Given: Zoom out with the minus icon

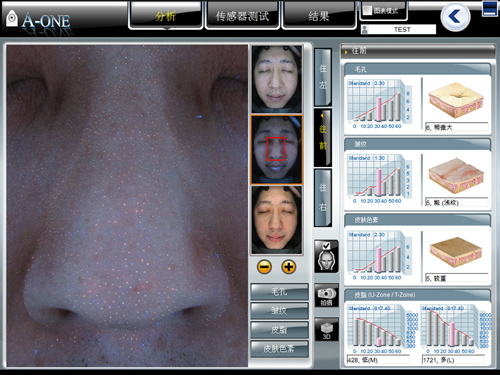Looking at the screenshot, I should [x=264, y=267].
